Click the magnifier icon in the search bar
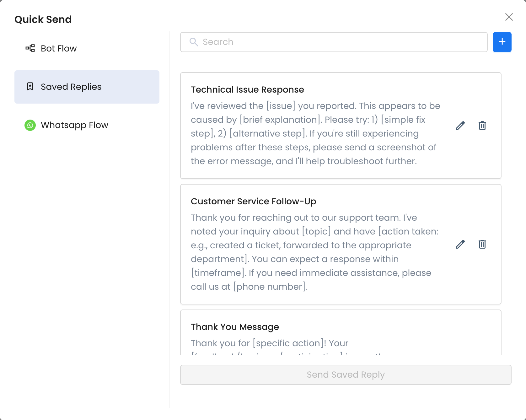 point(194,42)
